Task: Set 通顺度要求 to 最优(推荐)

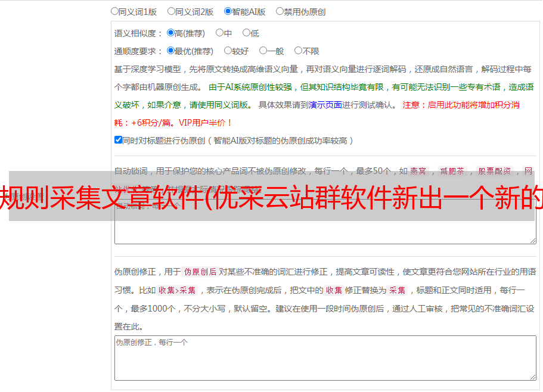Action: click(x=170, y=51)
